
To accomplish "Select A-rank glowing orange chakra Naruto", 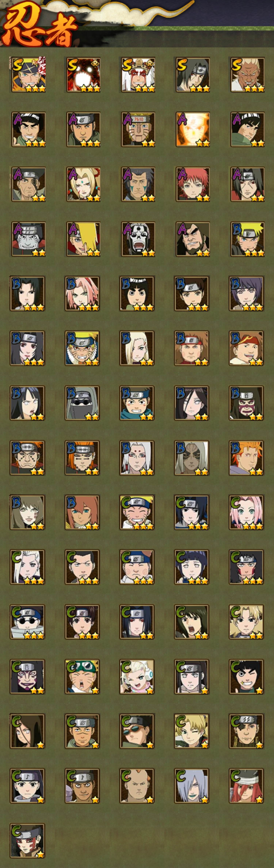I will (x=192, y=129).
